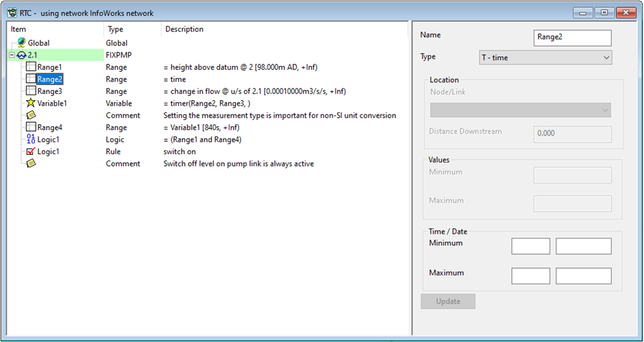Viewport: 644px width, 342px height.
Task: Click the note icon for measurement type comment
Action: (x=32, y=115)
